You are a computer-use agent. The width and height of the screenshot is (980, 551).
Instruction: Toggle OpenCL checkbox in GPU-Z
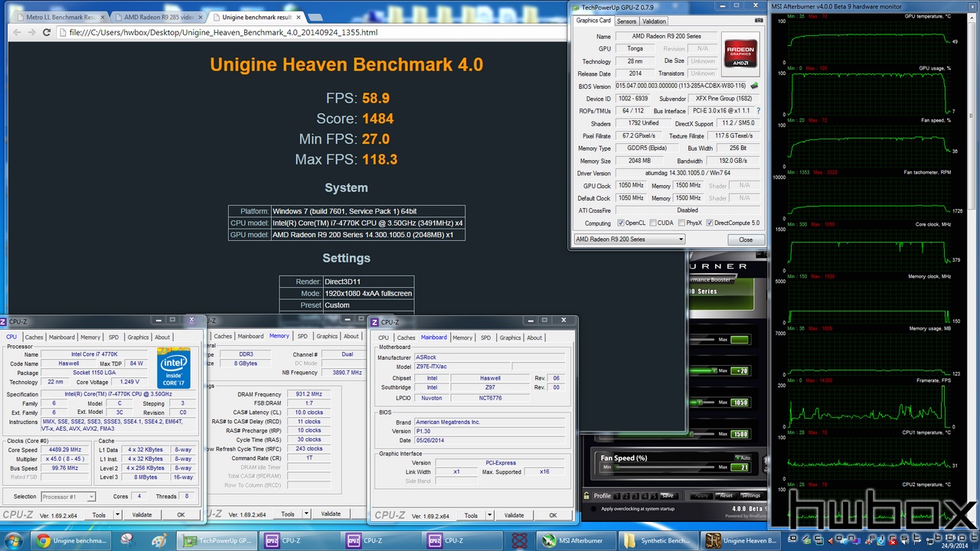click(620, 223)
